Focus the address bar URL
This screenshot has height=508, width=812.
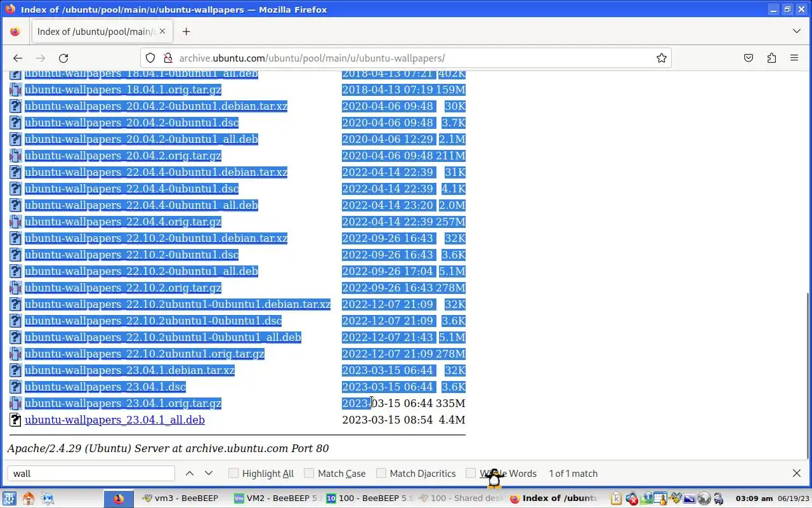(406, 58)
